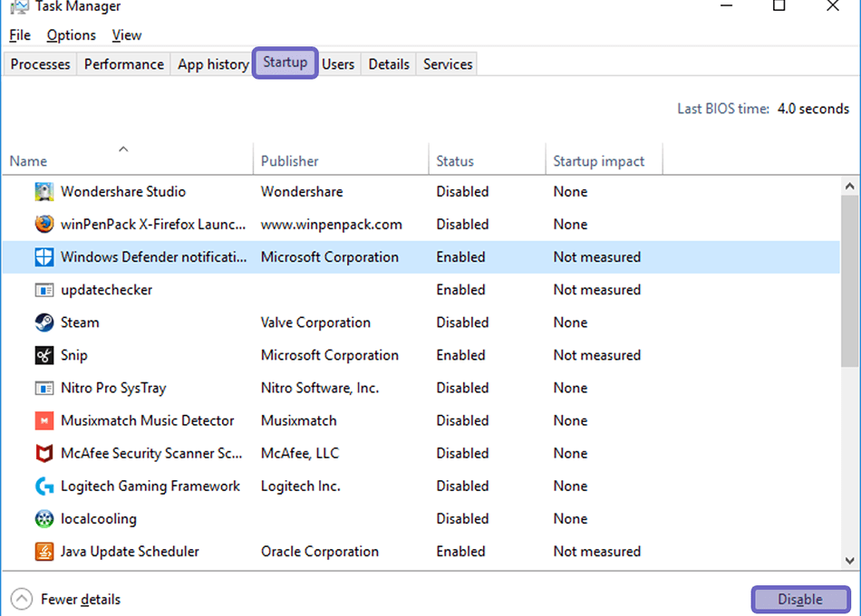Click the scrollbar down arrow

[849, 561]
